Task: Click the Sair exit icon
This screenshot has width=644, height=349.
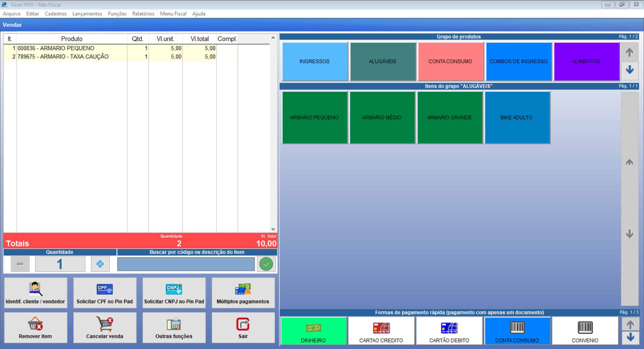Action: (243, 324)
